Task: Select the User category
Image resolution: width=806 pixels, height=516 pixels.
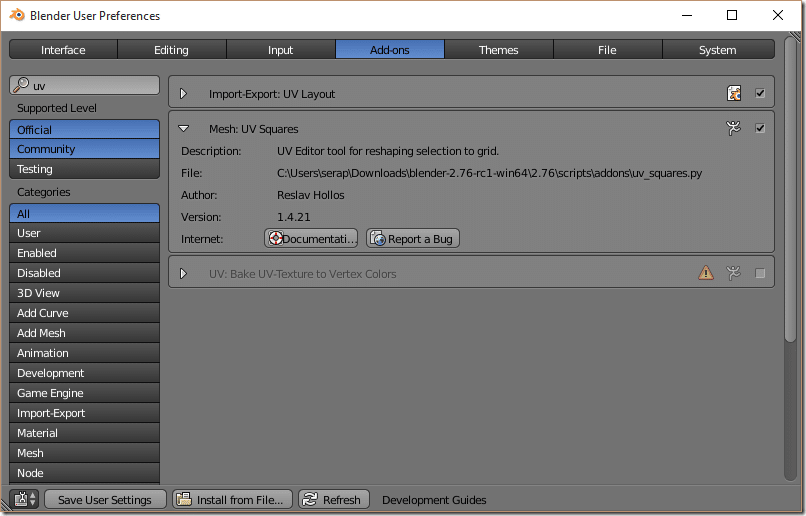Action: [84, 233]
